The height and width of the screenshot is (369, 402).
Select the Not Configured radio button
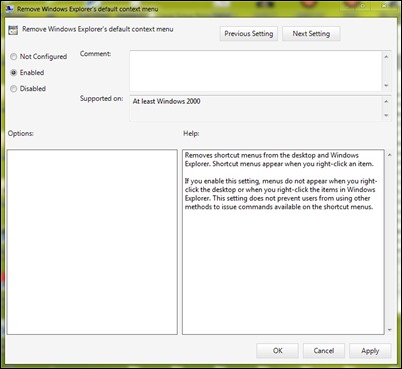pos(14,57)
